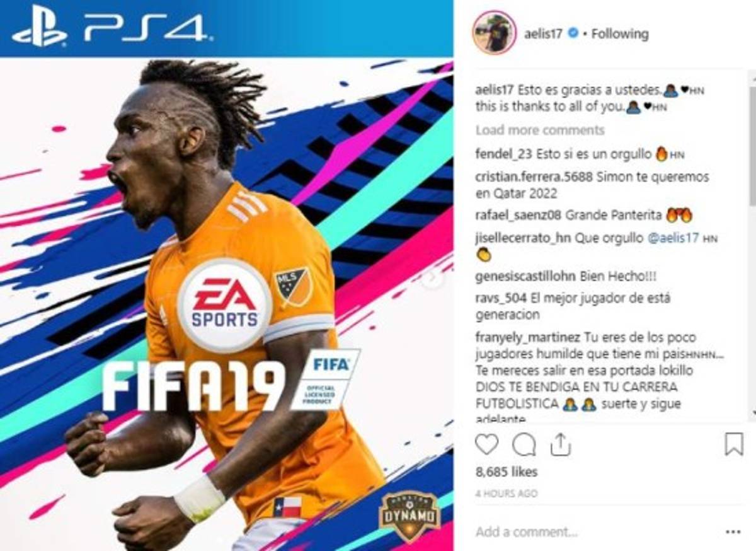Viewport: 756px width, 551px height.
Task: Open the aelis17 username link in the header
Action: [544, 33]
